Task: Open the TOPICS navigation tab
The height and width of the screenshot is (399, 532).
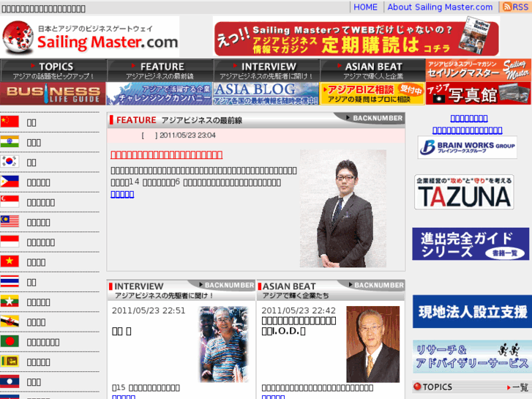Action: (x=53, y=70)
